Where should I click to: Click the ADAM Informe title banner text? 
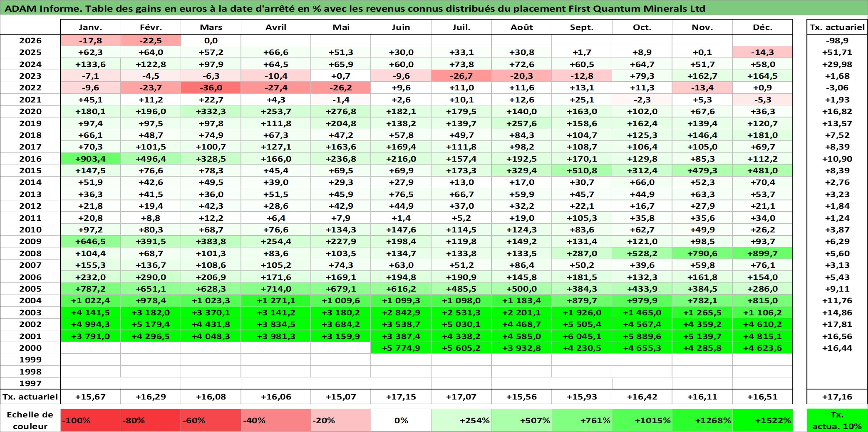point(355,8)
